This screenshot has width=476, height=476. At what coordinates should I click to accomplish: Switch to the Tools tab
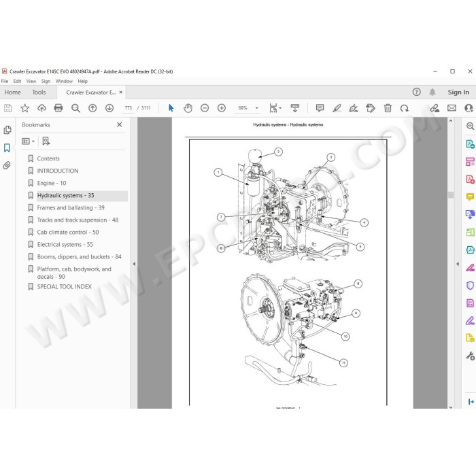tap(39, 92)
